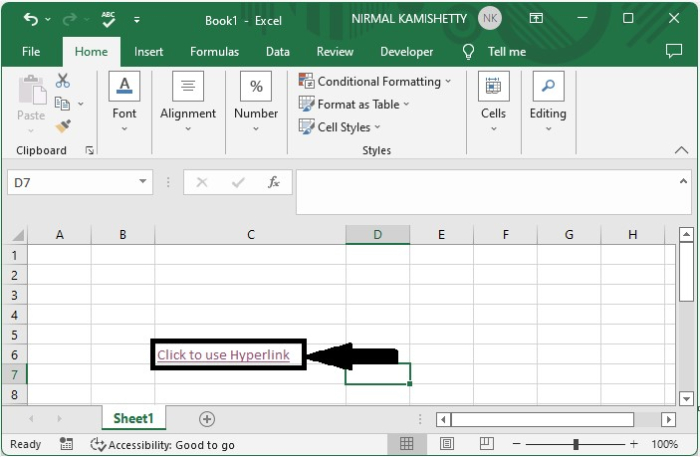Viewport: 700px width, 457px height.
Task: Click inside the formula bar input
Action: [490, 192]
